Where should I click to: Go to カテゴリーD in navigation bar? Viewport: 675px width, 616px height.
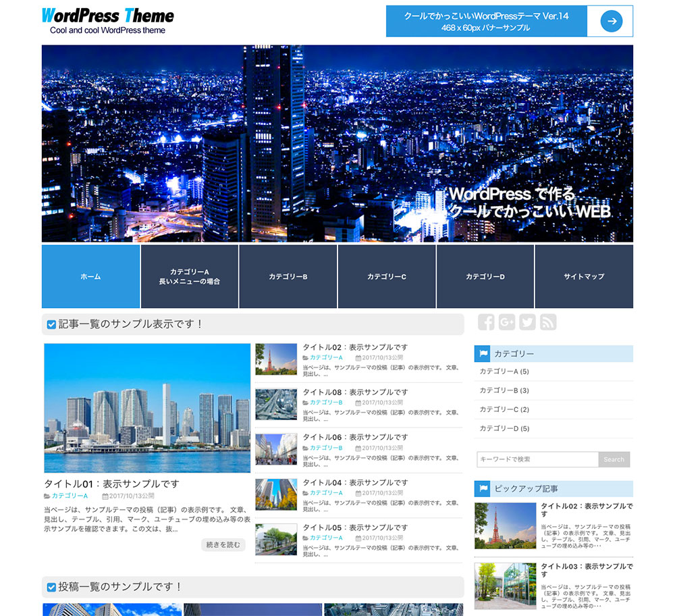(x=485, y=276)
